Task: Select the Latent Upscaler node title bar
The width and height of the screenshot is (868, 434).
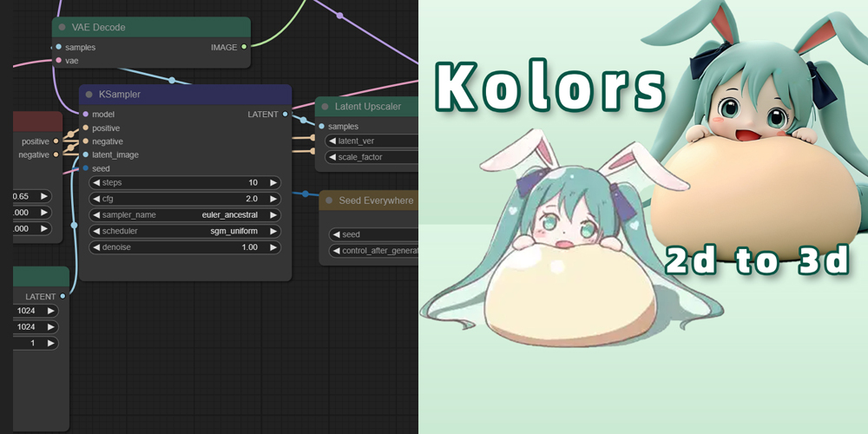Action: pyautogui.click(x=366, y=107)
